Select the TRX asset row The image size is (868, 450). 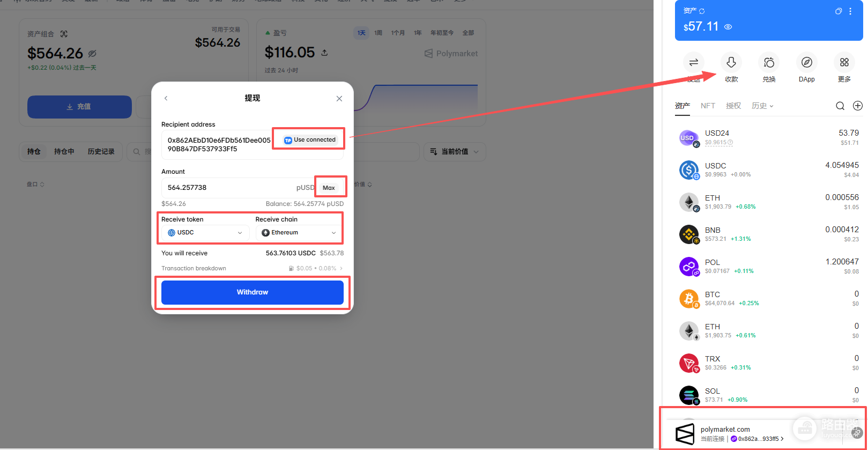(x=769, y=363)
